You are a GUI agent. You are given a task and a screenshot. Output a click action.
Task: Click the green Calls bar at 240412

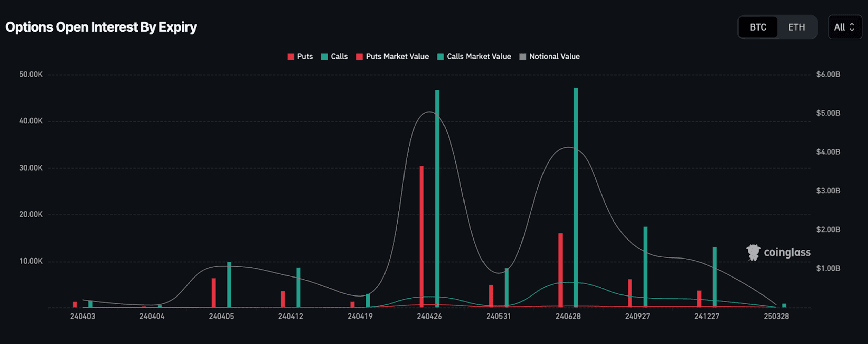tap(298, 288)
